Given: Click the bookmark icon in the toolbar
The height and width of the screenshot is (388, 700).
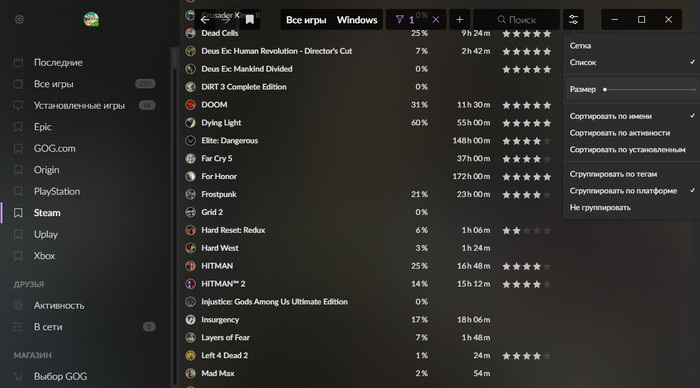Looking at the screenshot, I should click(250, 20).
